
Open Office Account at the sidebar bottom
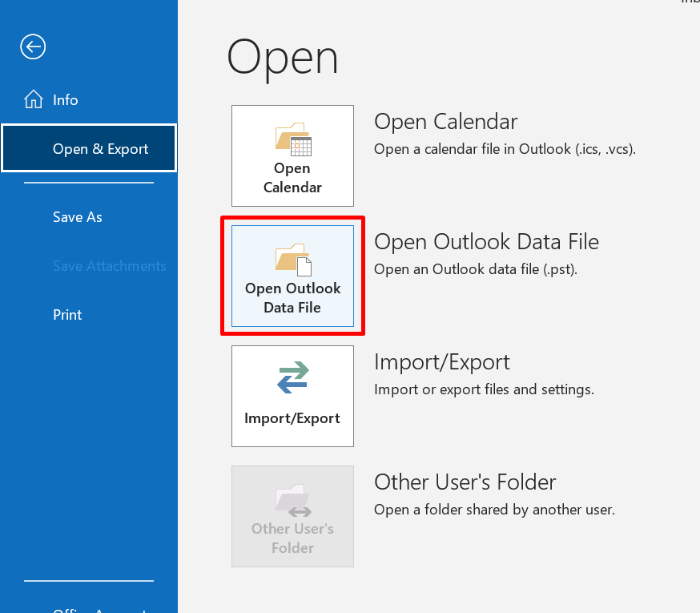click(x=89, y=609)
